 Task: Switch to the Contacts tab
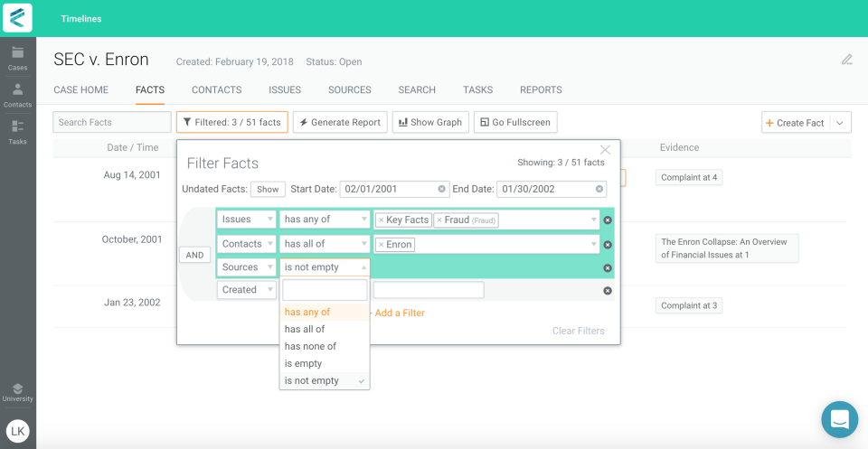tap(216, 89)
